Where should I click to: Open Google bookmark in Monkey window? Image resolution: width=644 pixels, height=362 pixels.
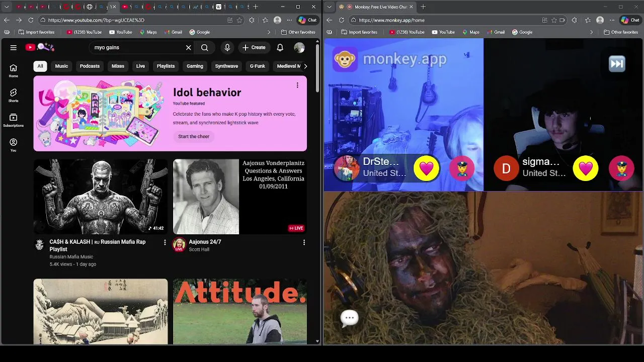[x=522, y=32]
